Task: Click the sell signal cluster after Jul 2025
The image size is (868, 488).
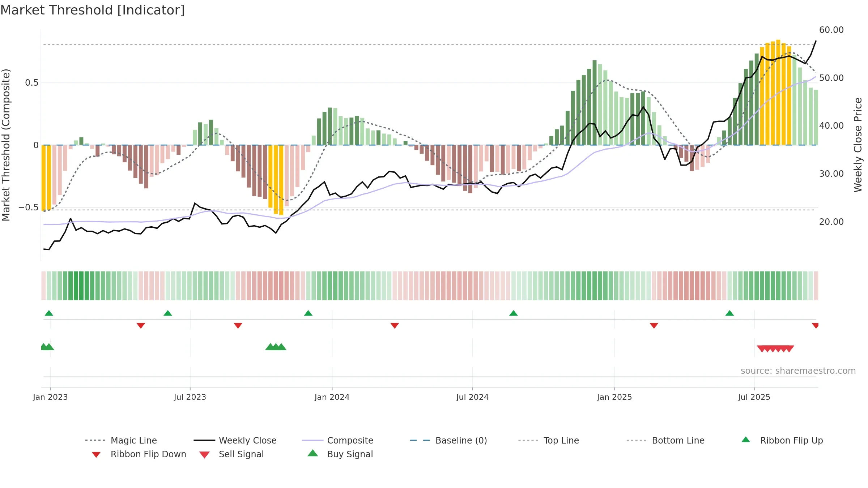Action: (x=775, y=349)
